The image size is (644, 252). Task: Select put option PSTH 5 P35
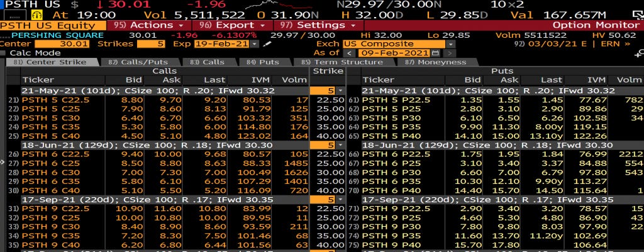pyautogui.click(x=391, y=127)
